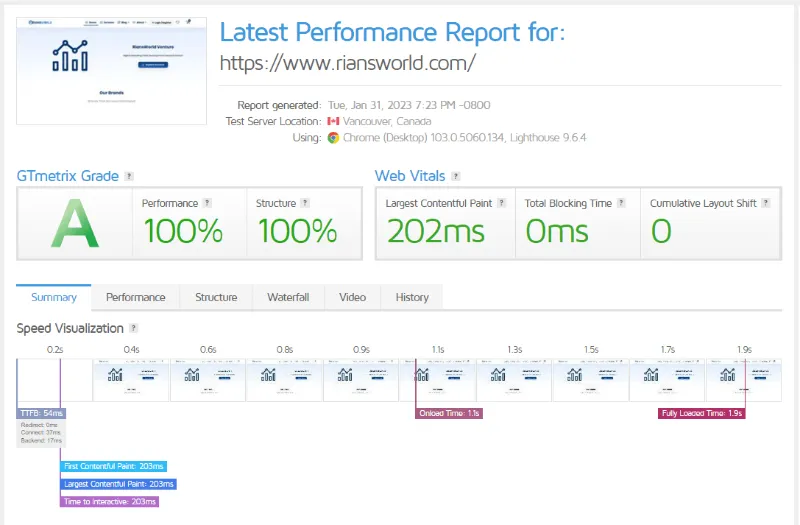This screenshot has width=800, height=525.
Task: Click the Lighthouse 9.6.4 version text
Action: point(548,137)
